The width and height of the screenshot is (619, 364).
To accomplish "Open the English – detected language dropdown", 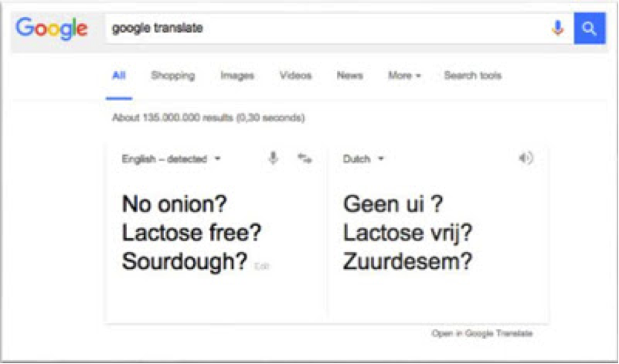I will (171, 159).
